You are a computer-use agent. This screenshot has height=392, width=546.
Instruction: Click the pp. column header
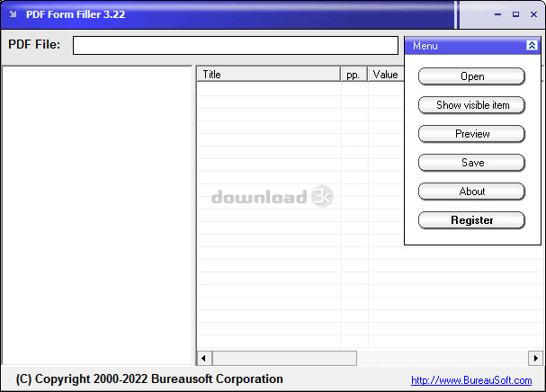click(354, 75)
